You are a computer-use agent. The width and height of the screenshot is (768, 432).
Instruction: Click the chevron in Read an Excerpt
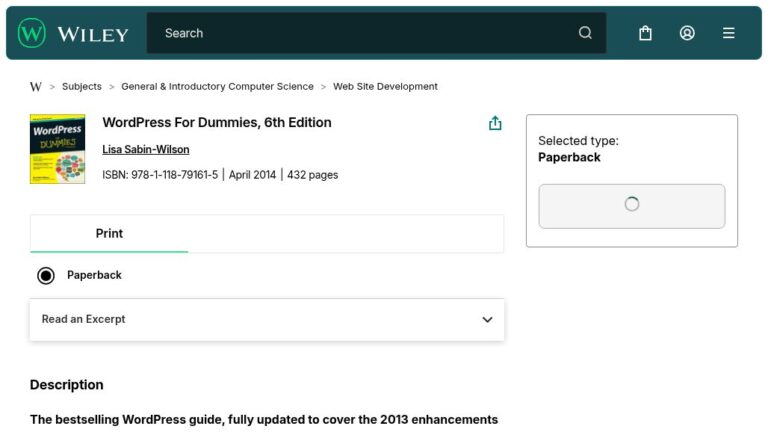[487, 320]
